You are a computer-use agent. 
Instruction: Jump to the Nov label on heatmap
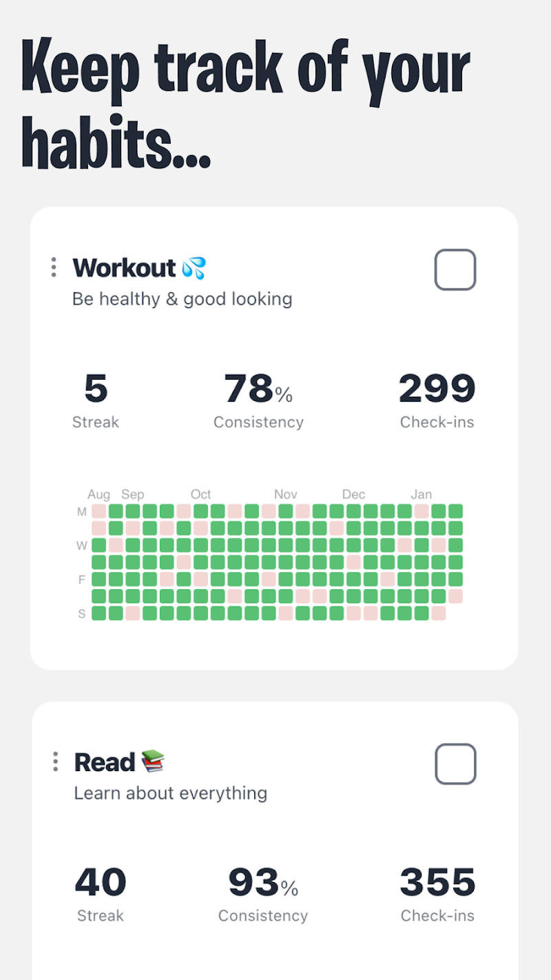[285, 494]
